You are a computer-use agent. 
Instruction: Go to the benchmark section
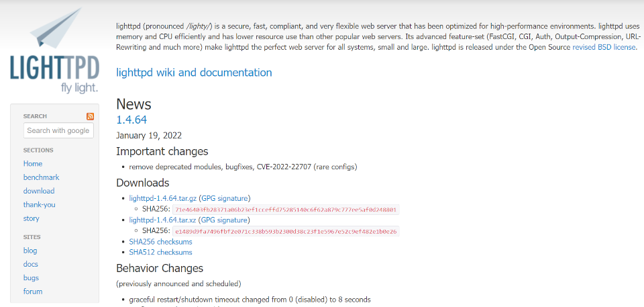point(41,177)
